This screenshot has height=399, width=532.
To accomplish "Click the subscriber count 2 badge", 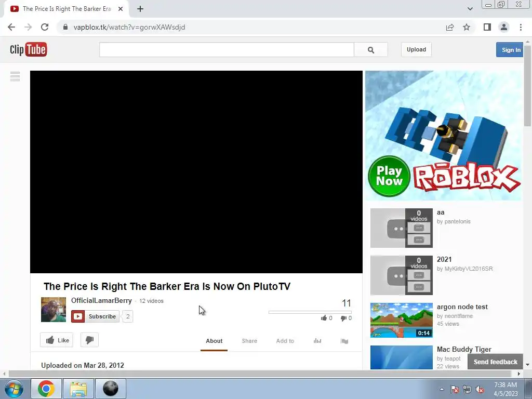I will point(128,316).
